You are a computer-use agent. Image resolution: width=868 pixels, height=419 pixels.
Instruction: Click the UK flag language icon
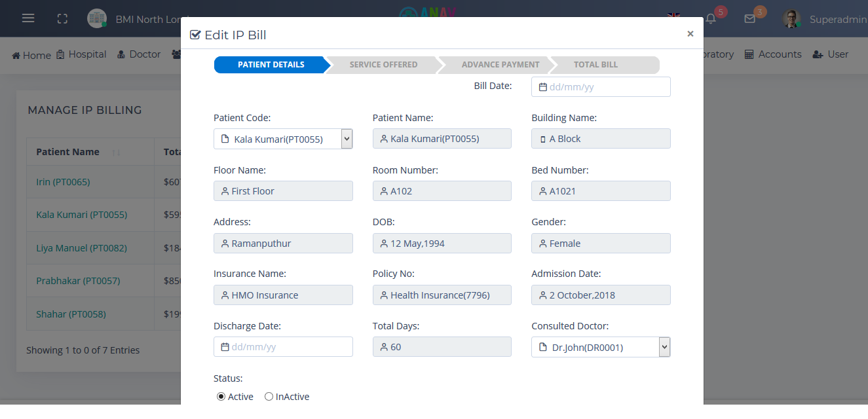673,16
